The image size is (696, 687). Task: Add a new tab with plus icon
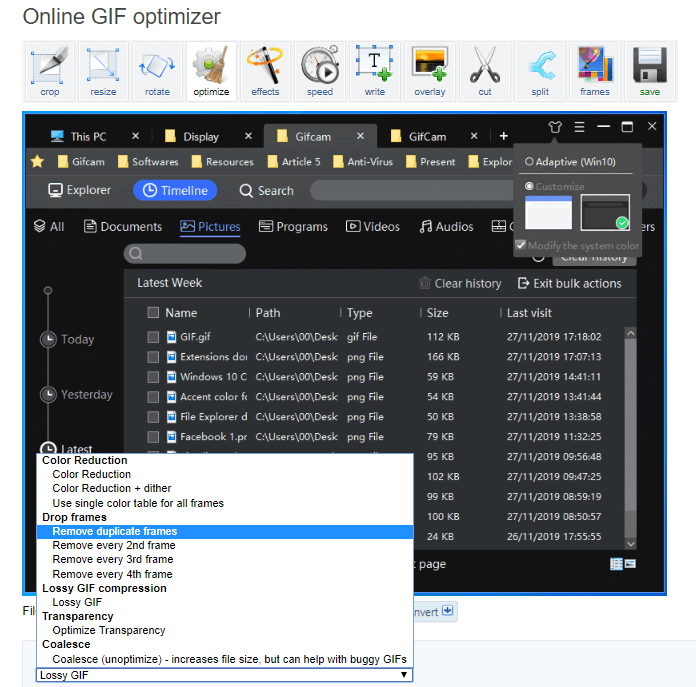pyautogui.click(x=503, y=136)
